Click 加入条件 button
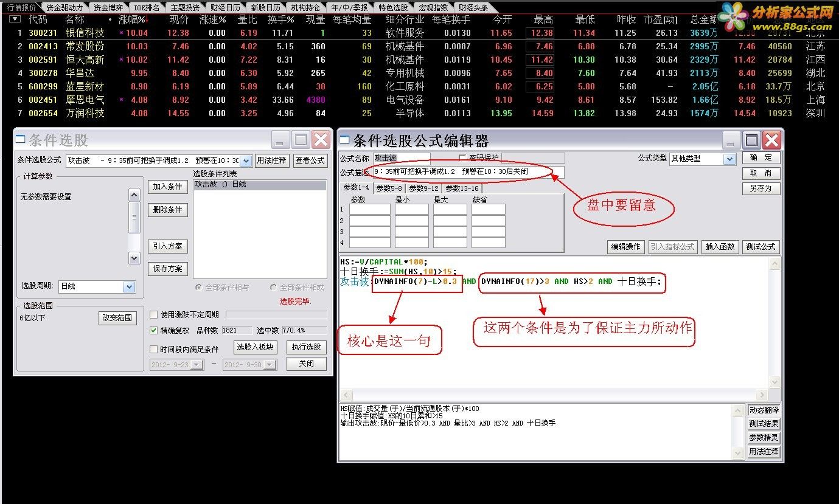839x504 pixels. (168, 187)
